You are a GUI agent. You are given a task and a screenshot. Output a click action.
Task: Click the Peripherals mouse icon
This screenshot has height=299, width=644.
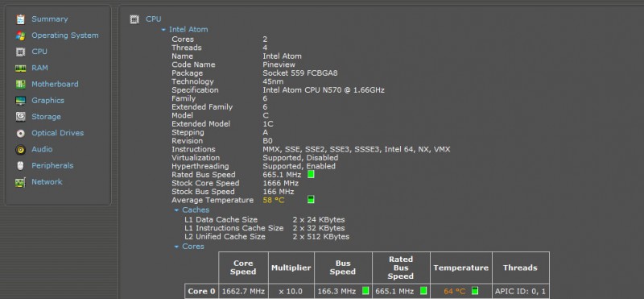tap(21, 166)
